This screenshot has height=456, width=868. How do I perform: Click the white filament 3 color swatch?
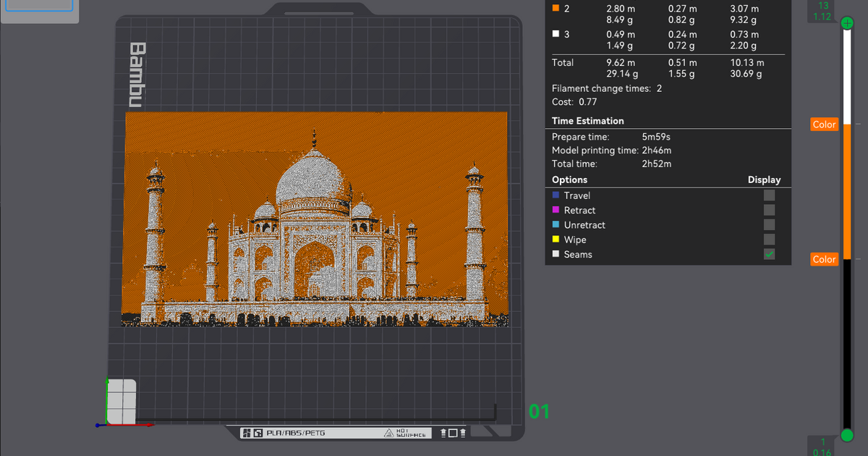click(556, 34)
